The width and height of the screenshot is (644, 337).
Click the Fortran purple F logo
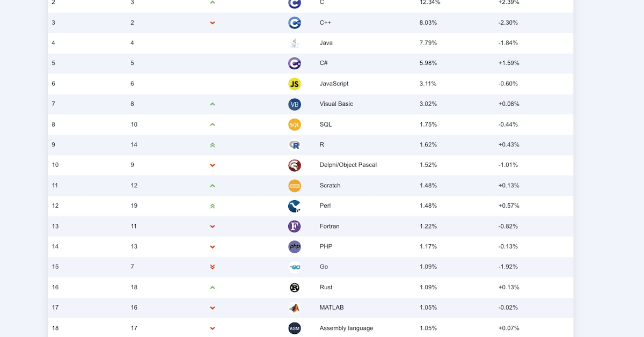tap(294, 226)
